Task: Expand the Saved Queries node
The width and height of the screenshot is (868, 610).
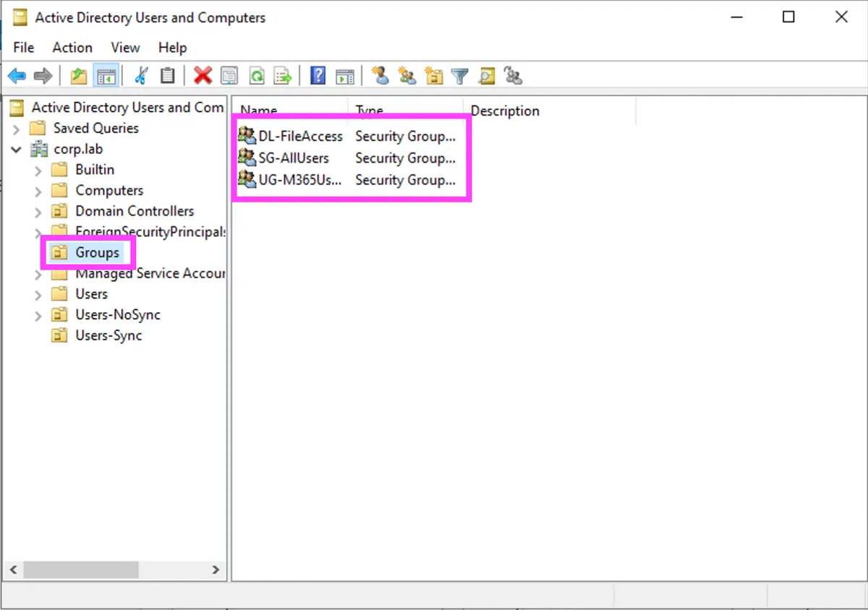Action: click(x=16, y=129)
